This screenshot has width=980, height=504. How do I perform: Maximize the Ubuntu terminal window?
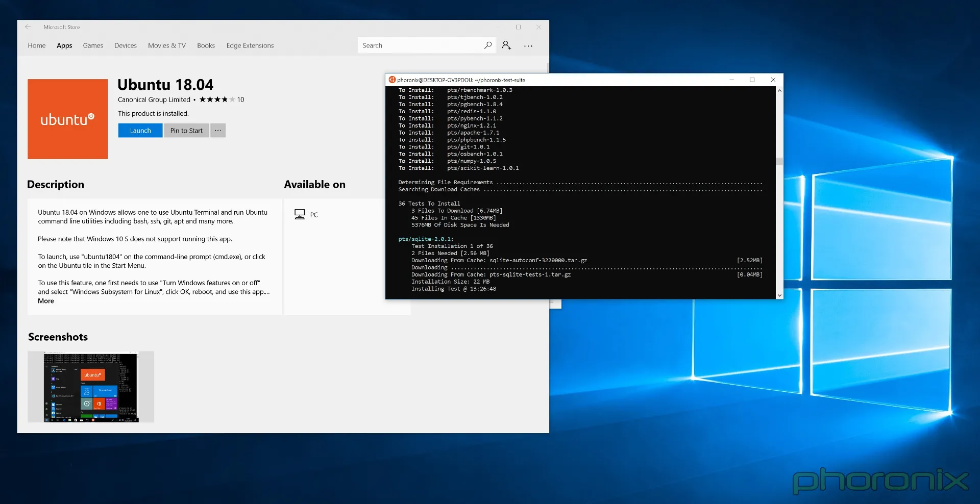(752, 80)
